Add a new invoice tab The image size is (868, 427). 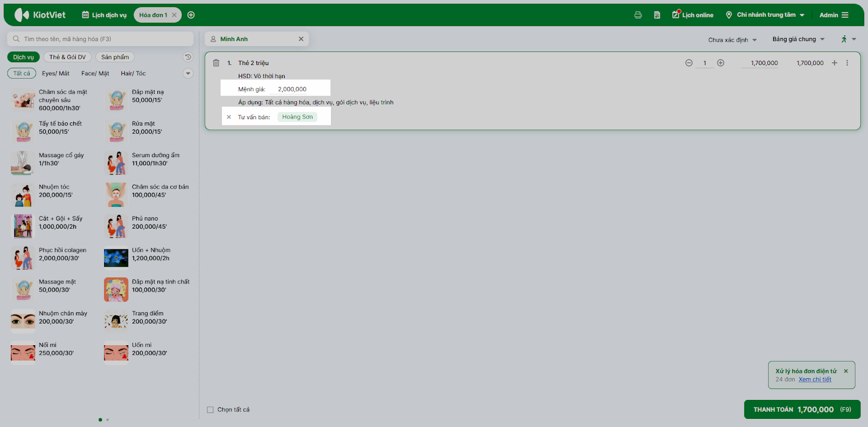(x=191, y=15)
